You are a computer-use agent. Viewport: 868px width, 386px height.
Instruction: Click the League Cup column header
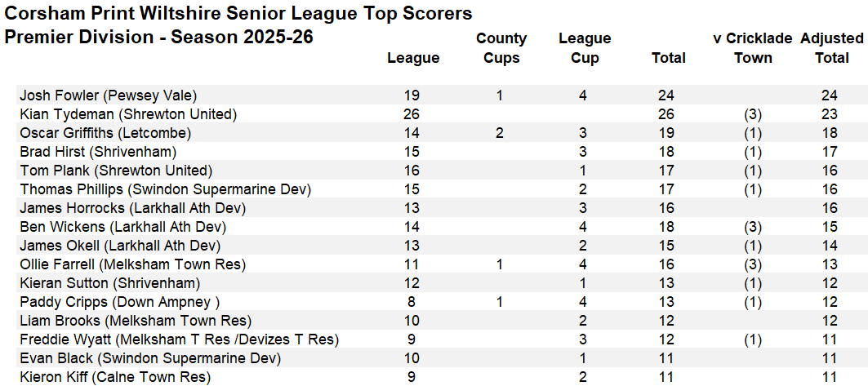[x=585, y=48]
